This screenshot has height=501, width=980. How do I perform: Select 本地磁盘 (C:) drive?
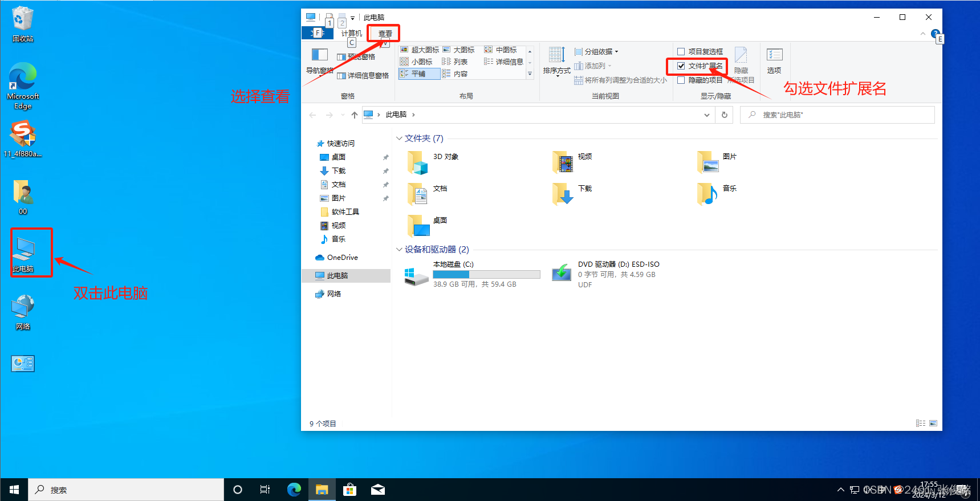[x=472, y=275]
